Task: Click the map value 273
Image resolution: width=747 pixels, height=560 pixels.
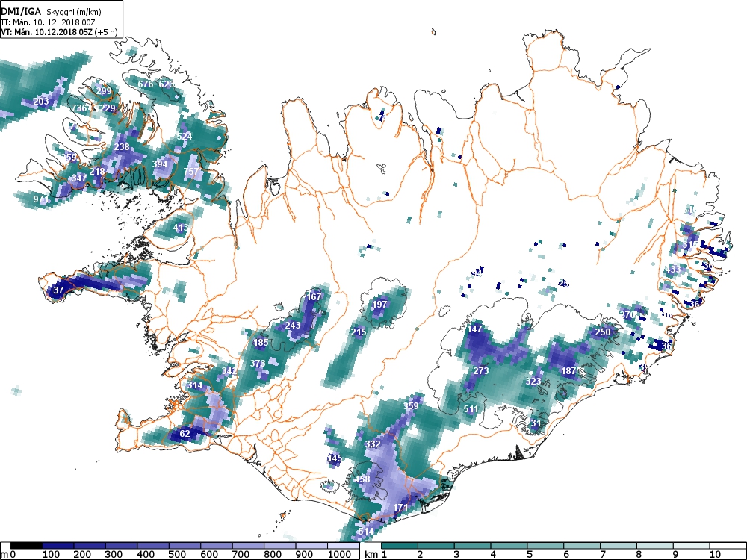Action: pyautogui.click(x=481, y=371)
